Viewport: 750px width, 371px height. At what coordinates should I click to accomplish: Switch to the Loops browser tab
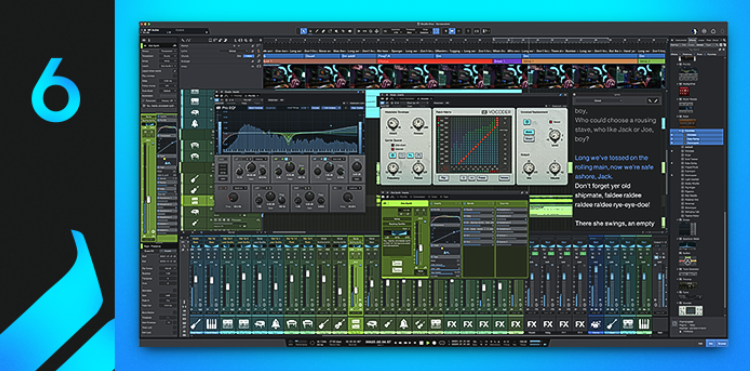click(701, 40)
